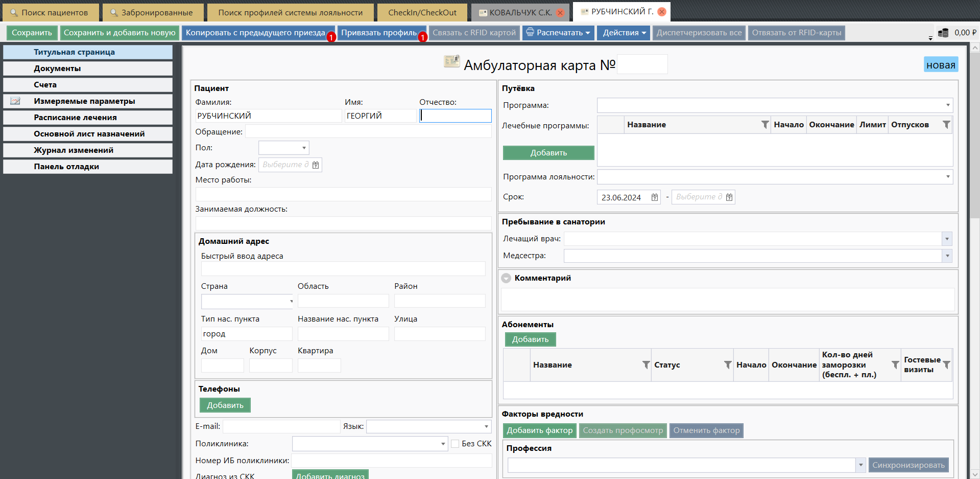Image resolution: width=980 pixels, height=479 pixels.
Task: Filter Гостевые визиты column
Action: click(946, 365)
